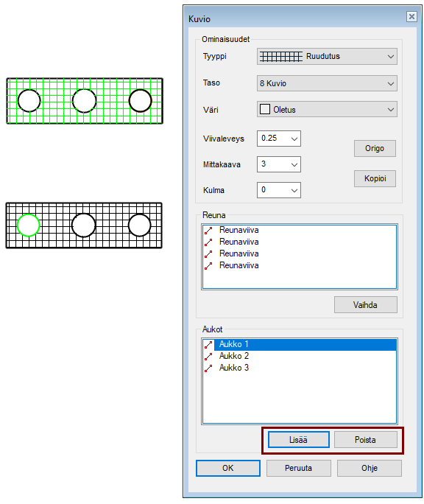Click the Kopioi button
Screen dimensions: 424x504
click(375, 178)
